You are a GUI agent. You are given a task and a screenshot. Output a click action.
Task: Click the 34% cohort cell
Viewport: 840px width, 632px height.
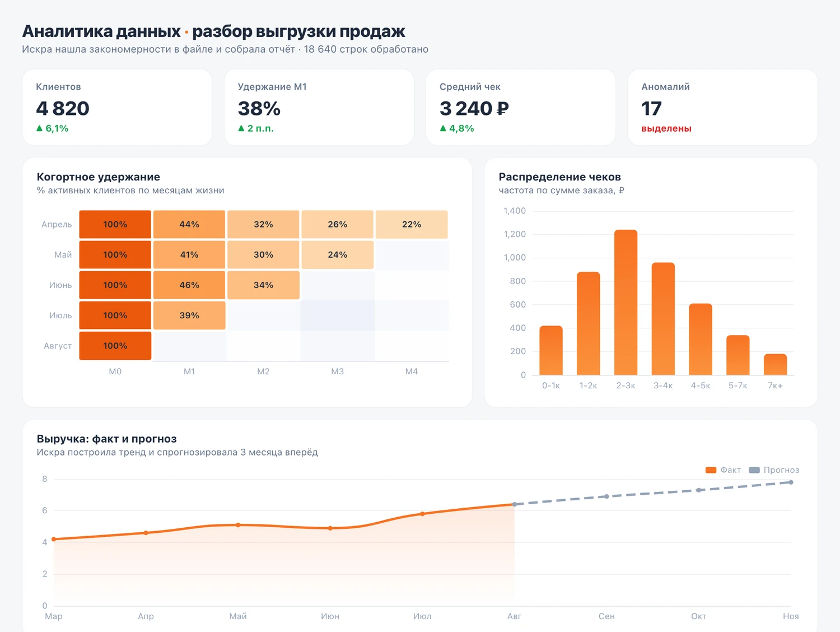point(263,285)
